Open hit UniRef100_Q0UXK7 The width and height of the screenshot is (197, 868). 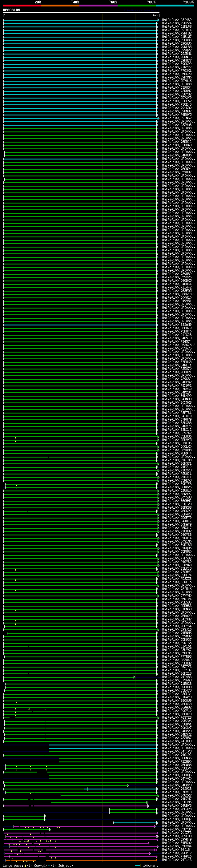pos(177,795)
